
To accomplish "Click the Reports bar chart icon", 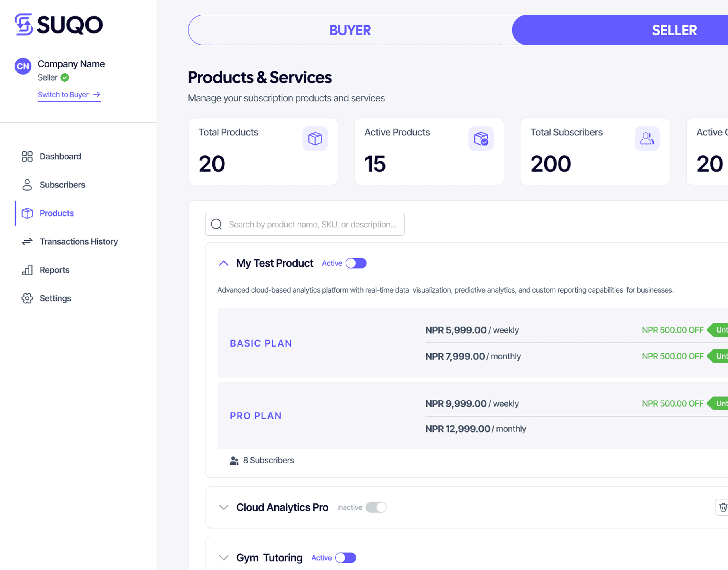I will pos(27,270).
